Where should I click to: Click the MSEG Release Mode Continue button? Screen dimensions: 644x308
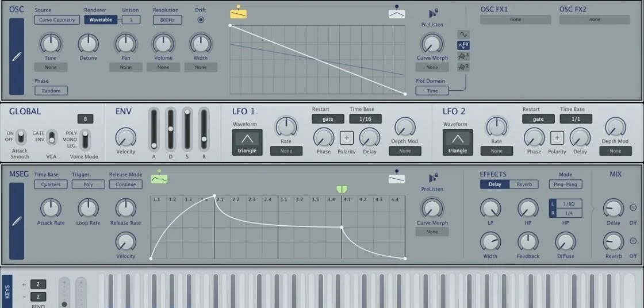pos(125,184)
